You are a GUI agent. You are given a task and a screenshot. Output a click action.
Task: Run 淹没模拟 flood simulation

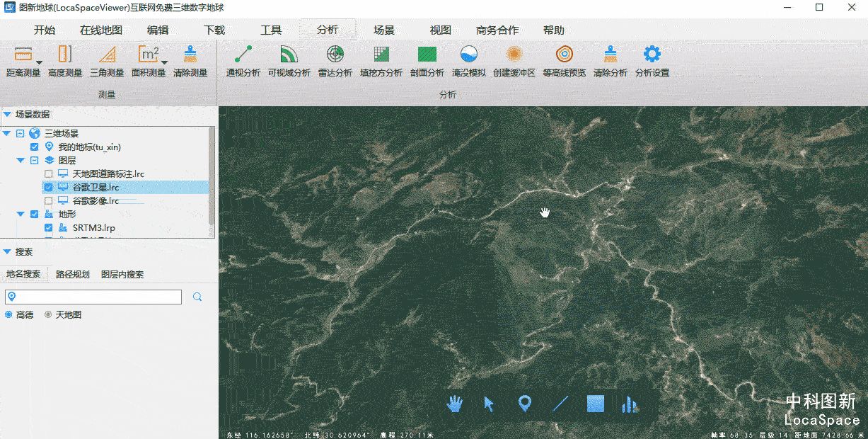point(469,61)
